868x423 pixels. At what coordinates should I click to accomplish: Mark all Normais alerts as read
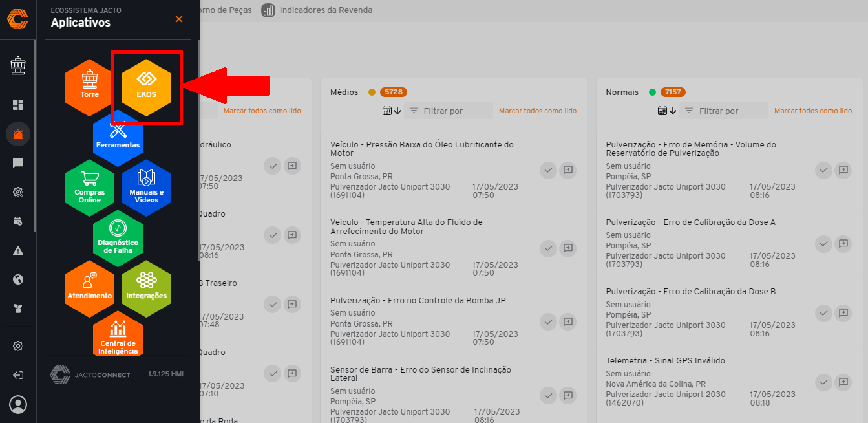(813, 111)
